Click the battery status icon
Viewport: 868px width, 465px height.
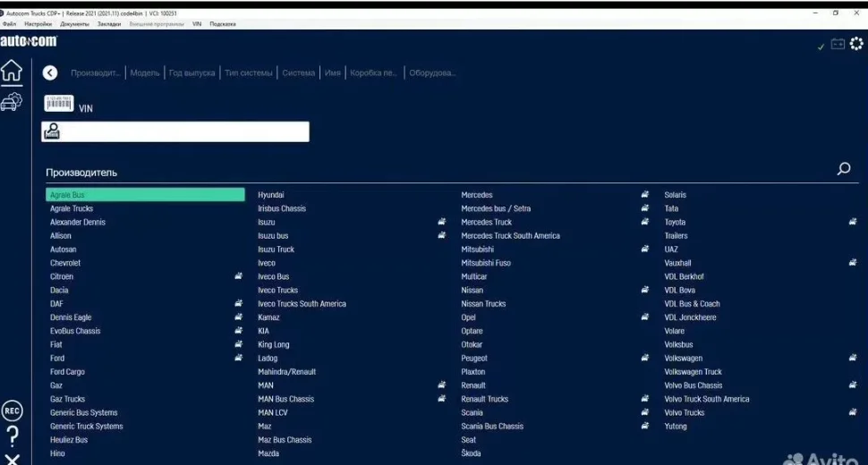coord(838,44)
